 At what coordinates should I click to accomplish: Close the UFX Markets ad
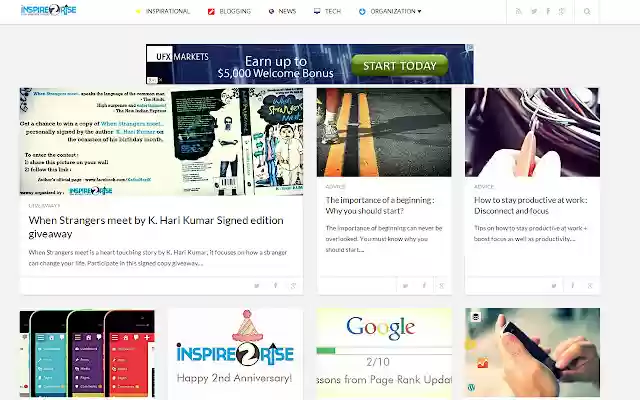pyautogui.click(x=160, y=80)
